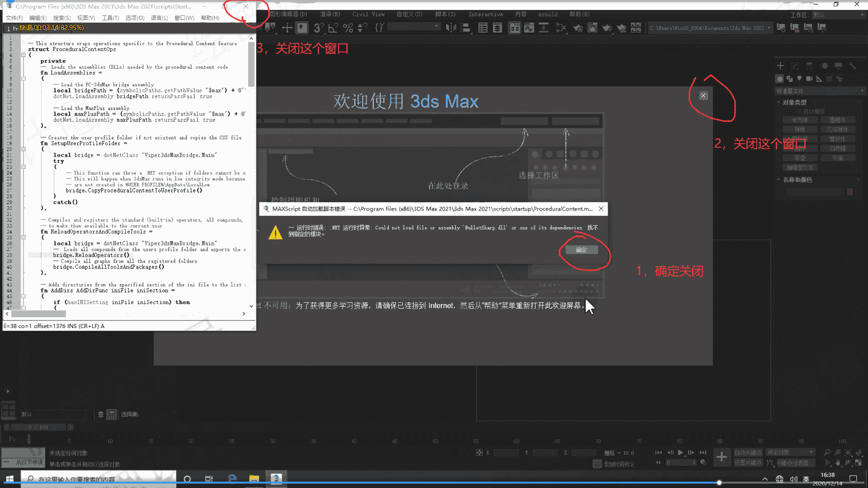This screenshot has width=868, height=488.
Task: Toggle 3D Snaps in the main toolbar
Action: pyautogui.click(x=319, y=28)
